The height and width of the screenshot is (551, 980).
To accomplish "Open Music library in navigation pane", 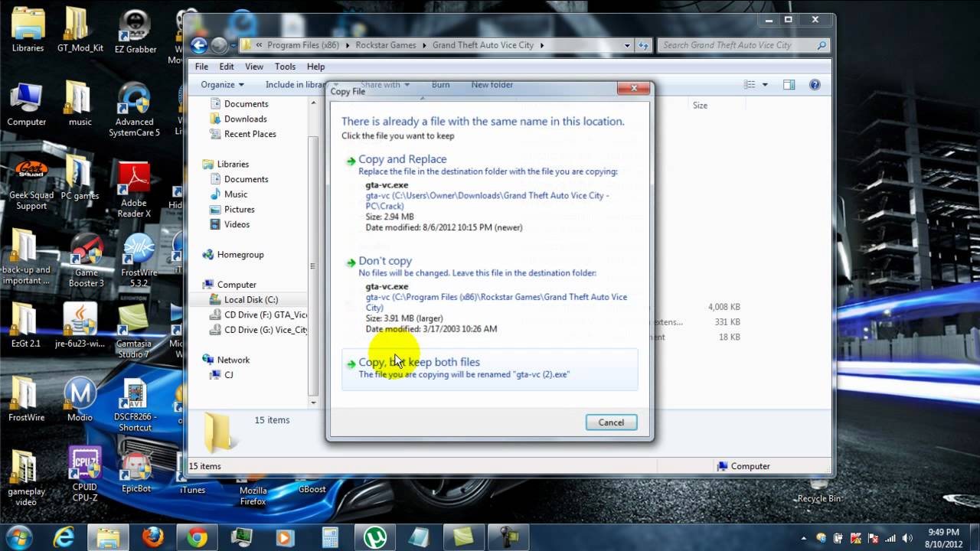I will pos(236,194).
